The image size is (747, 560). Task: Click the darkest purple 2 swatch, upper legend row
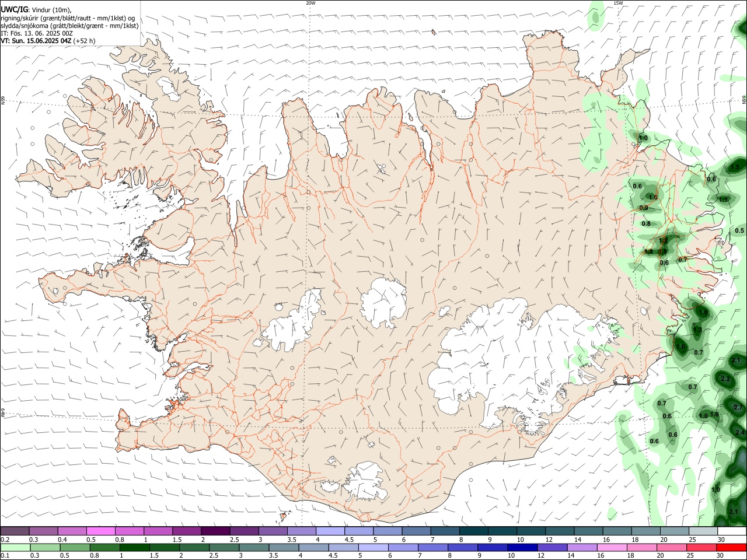point(215,531)
